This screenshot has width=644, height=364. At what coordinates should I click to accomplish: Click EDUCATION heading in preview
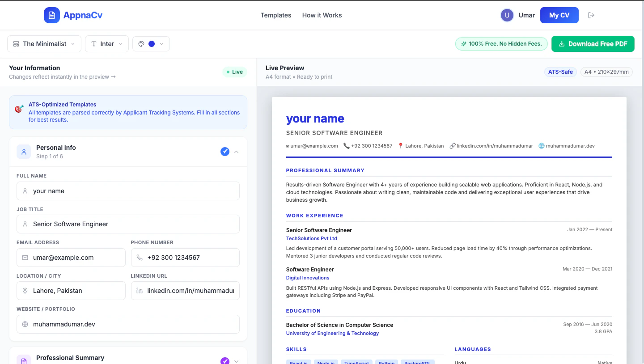point(304,311)
